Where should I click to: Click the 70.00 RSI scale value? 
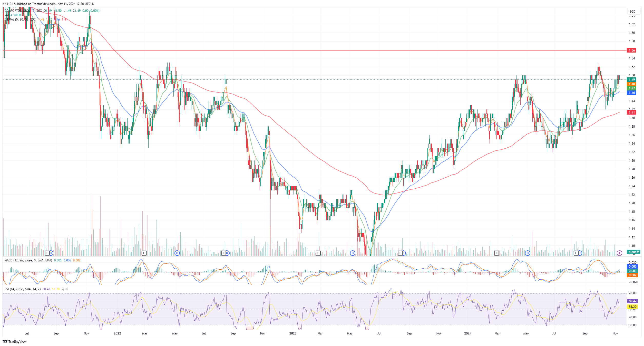(x=632, y=293)
